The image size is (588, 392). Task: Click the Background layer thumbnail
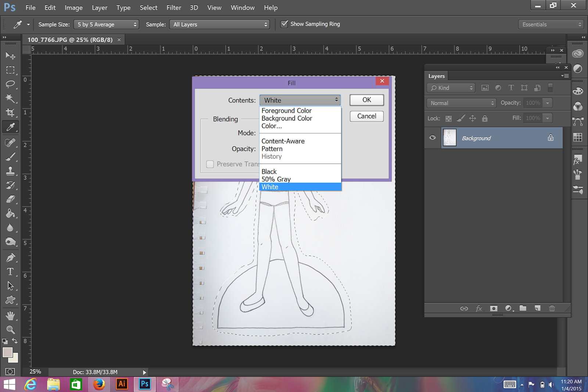449,138
